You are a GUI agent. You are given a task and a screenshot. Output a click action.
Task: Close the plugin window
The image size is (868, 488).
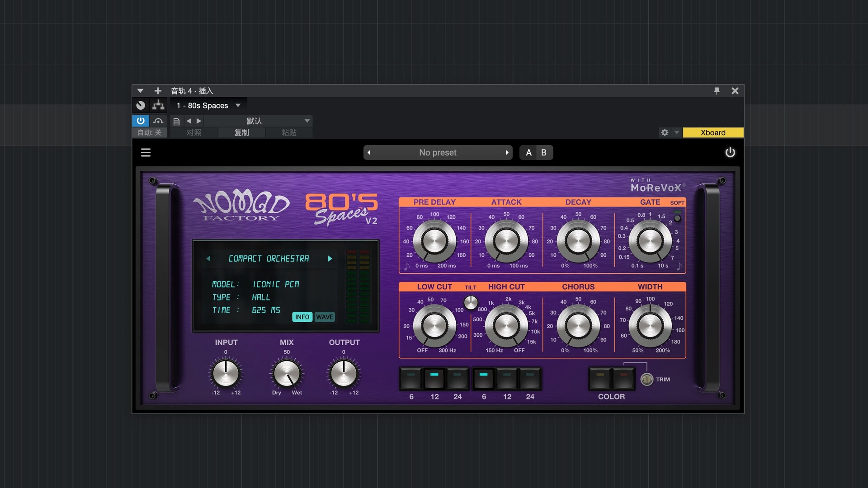tap(735, 91)
